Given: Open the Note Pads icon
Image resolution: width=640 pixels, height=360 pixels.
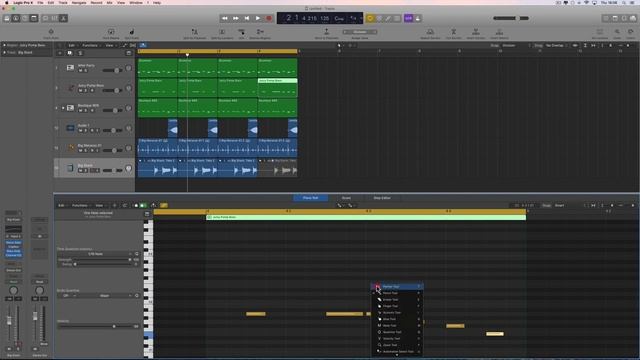Looking at the screenshot, I should click(615, 18).
